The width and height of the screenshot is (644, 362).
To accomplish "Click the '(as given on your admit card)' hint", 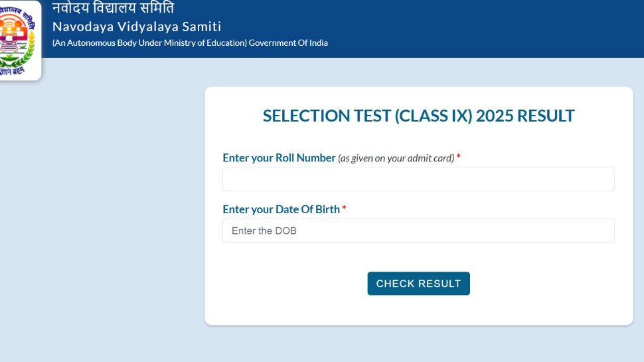I will [x=396, y=158].
